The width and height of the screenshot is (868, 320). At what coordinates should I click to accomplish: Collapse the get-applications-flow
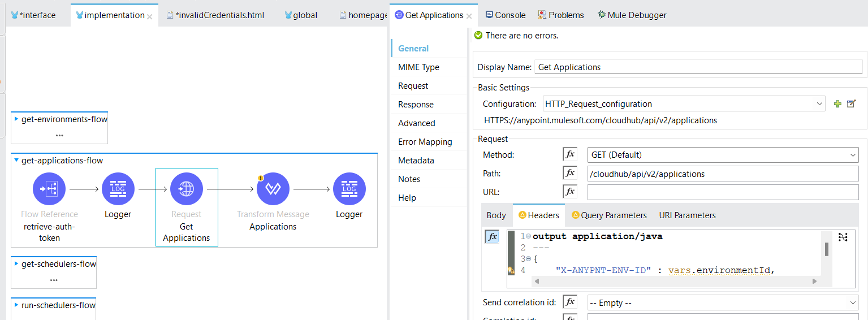(16, 161)
